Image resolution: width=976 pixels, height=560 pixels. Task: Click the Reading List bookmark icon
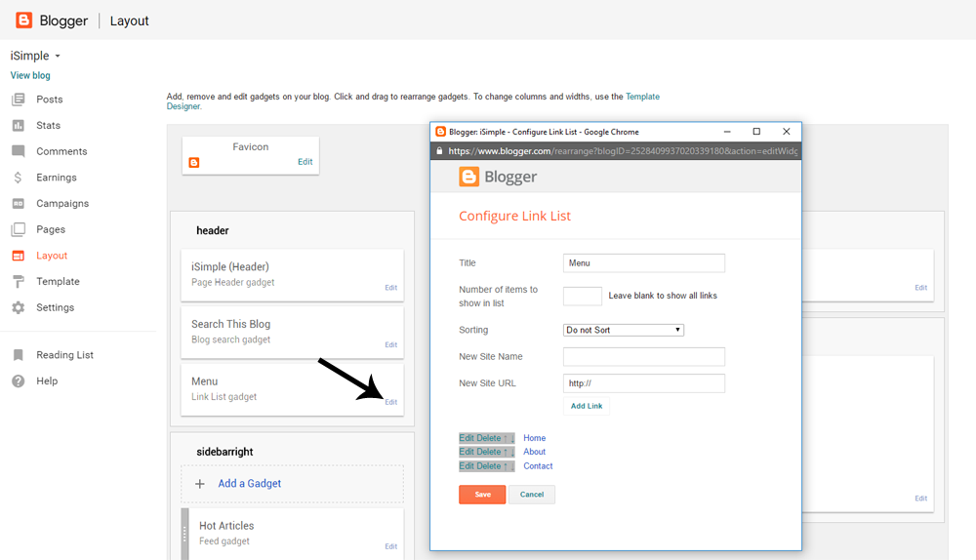(x=18, y=355)
